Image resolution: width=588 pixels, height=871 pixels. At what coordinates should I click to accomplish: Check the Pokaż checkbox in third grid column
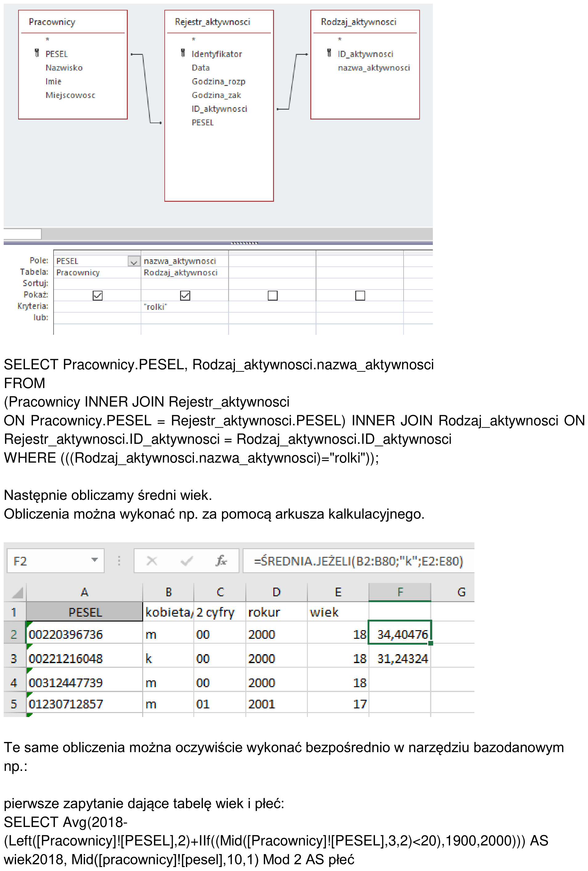273,295
